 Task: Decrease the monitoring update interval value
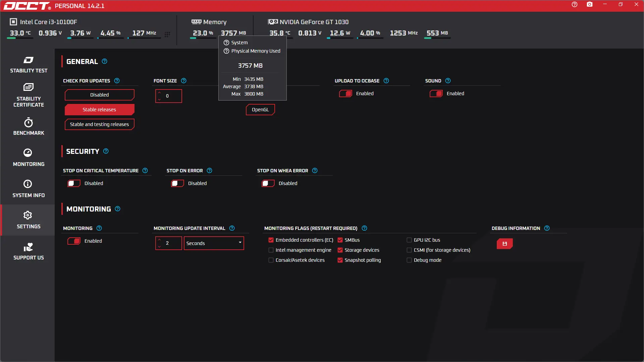click(x=159, y=246)
